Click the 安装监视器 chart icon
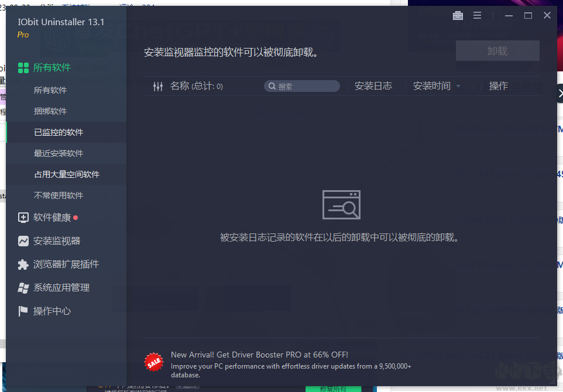The width and height of the screenshot is (563, 392). pos(23,241)
